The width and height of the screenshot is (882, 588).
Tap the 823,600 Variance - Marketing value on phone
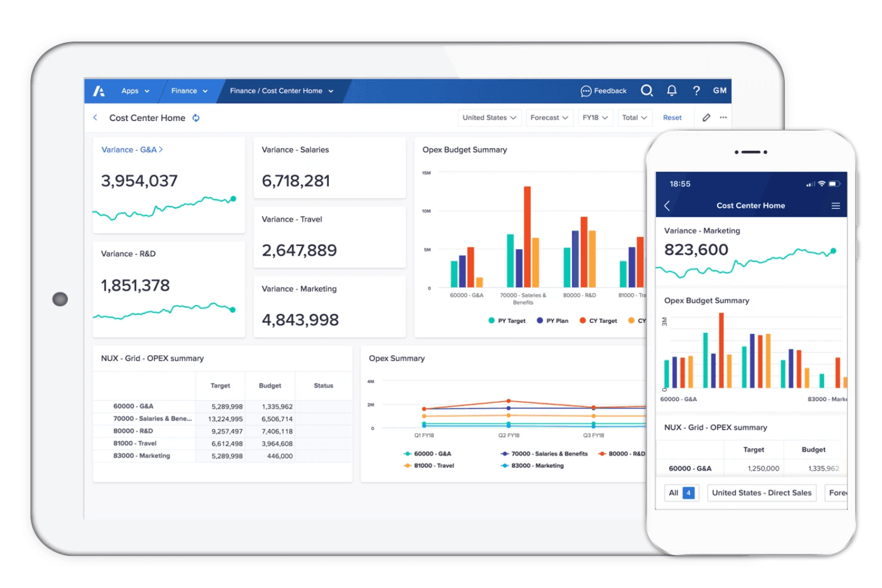(696, 250)
